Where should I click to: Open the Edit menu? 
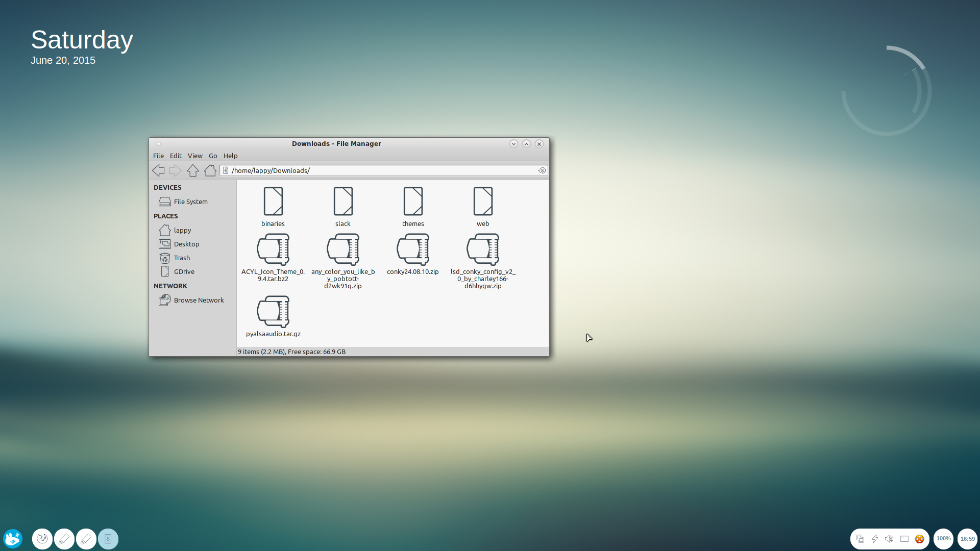tap(176, 156)
